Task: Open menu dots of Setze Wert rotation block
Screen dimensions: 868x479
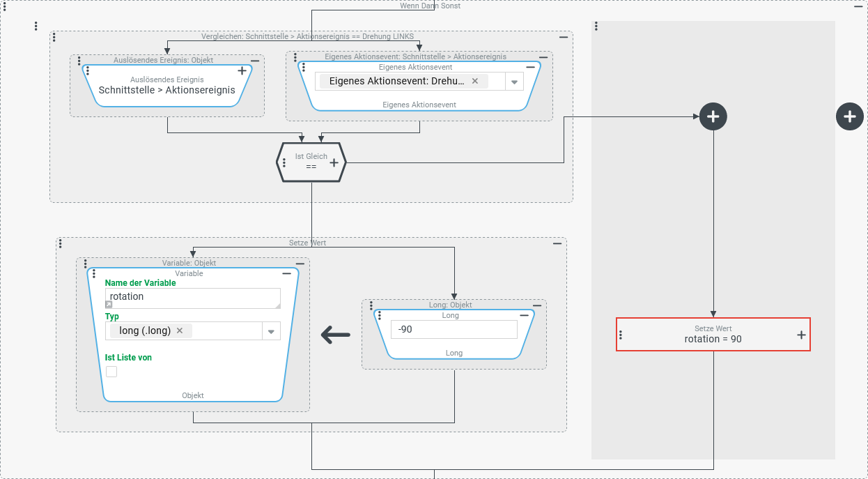Action: [621, 335]
